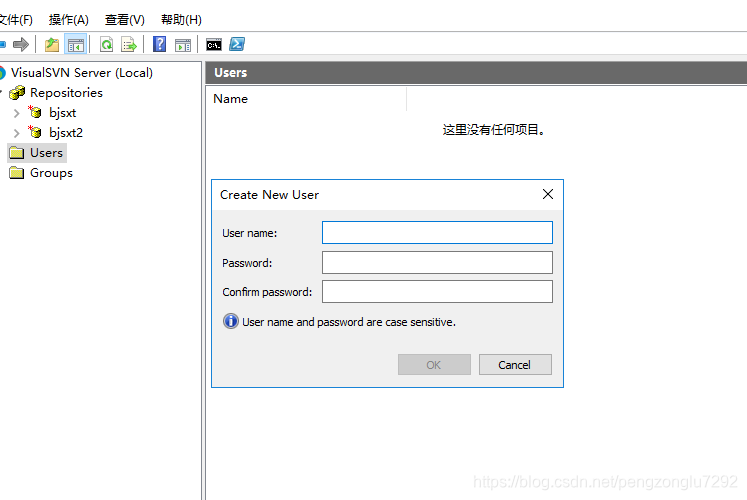Image resolution: width=747 pixels, height=500 pixels.
Task: Open the 操作(A) menu
Action: coord(69,20)
